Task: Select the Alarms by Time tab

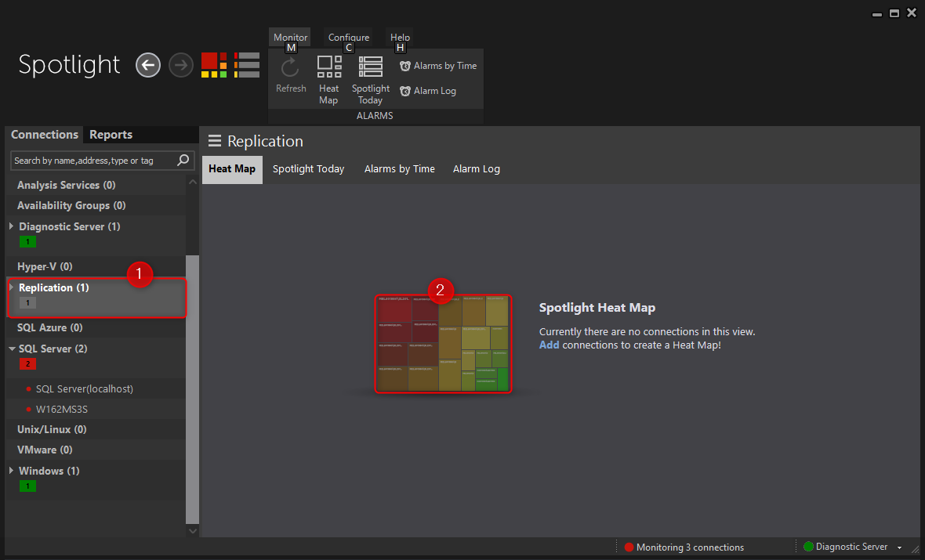Action: pyautogui.click(x=399, y=169)
